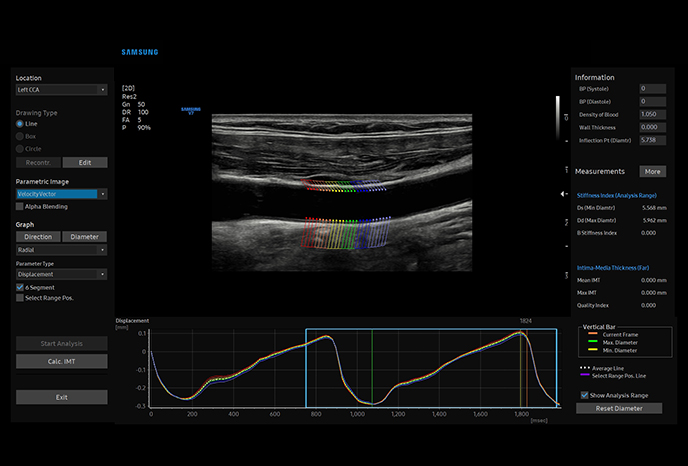Enable the Alpha Blending checkbox

pyautogui.click(x=20, y=206)
